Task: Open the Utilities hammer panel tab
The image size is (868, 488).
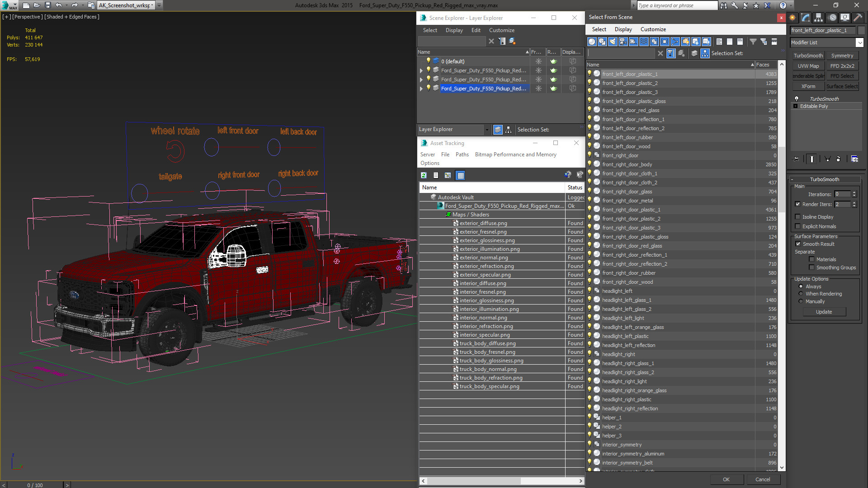Action: point(858,18)
